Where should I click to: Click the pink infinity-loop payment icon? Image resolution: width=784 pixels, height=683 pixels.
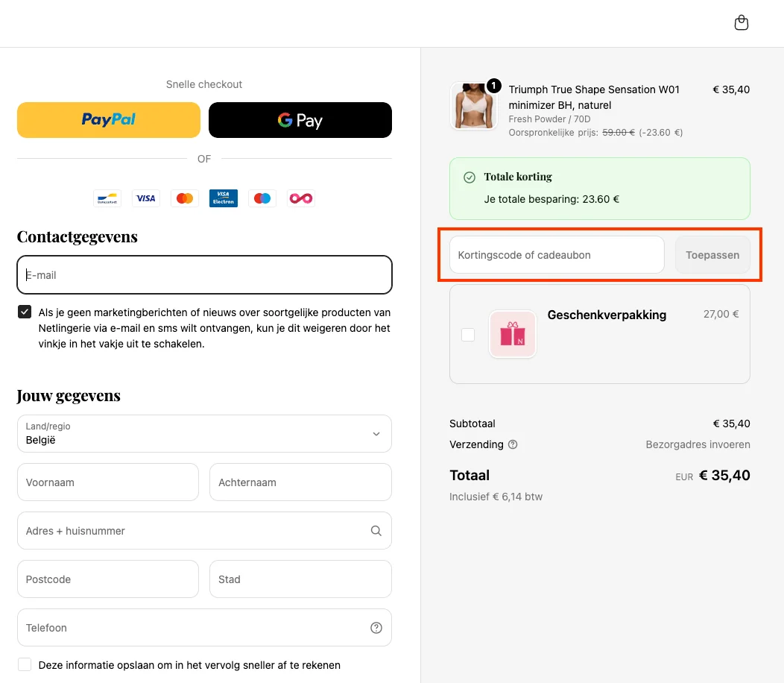pyautogui.click(x=300, y=198)
